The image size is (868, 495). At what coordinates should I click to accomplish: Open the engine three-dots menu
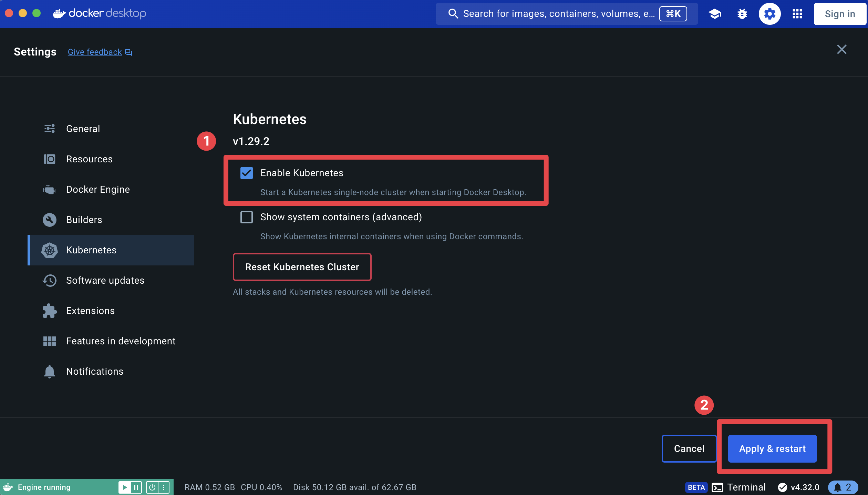pyautogui.click(x=164, y=487)
